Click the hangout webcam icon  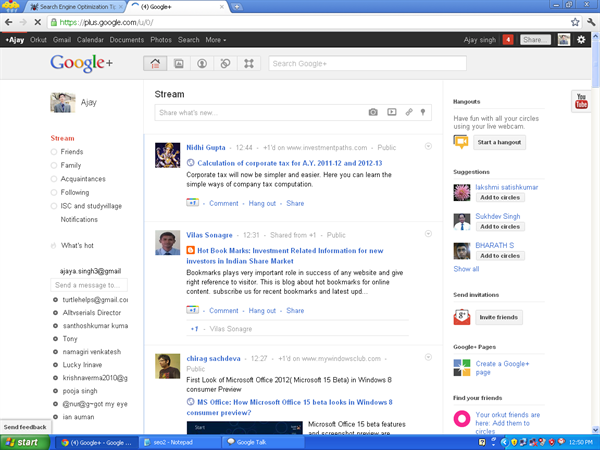point(461,142)
